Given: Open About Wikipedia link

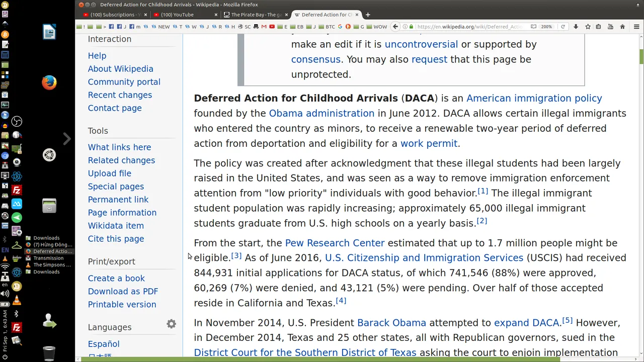Looking at the screenshot, I should 120,69.
